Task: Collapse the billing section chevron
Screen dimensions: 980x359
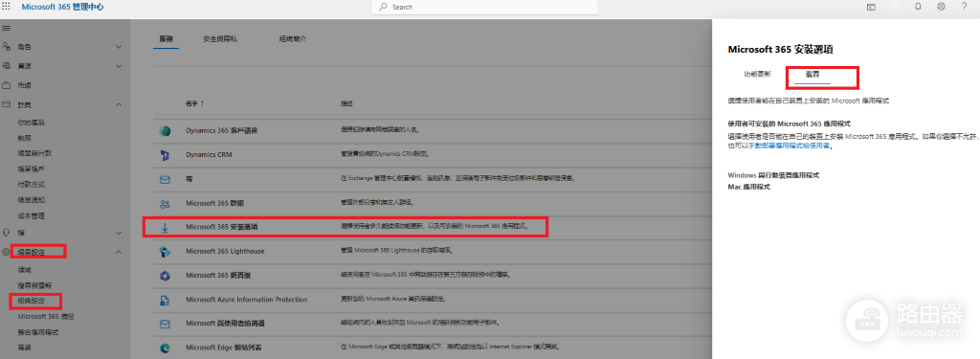Action: tap(119, 103)
